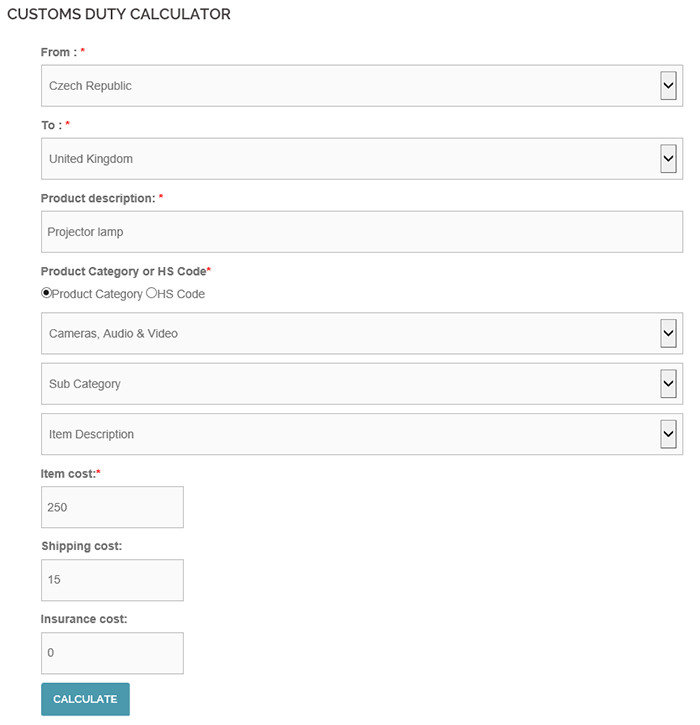Click the "Product Category or HS Code" label

[125, 271]
